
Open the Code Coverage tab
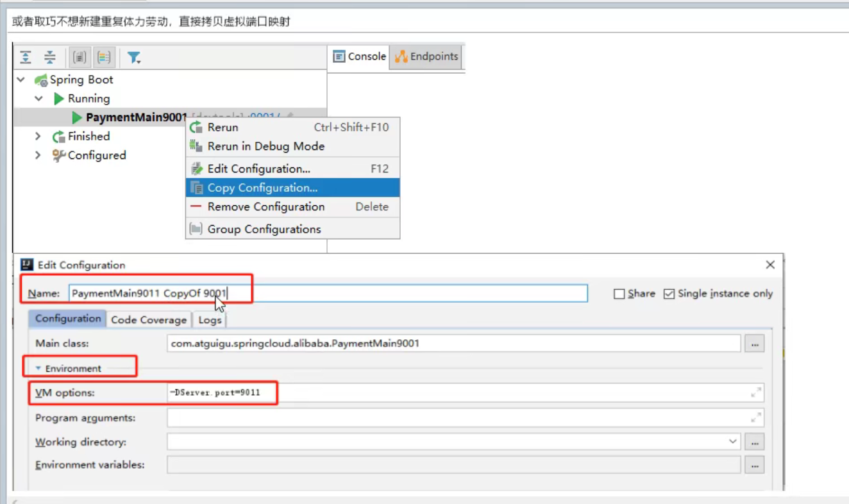pyautogui.click(x=149, y=319)
